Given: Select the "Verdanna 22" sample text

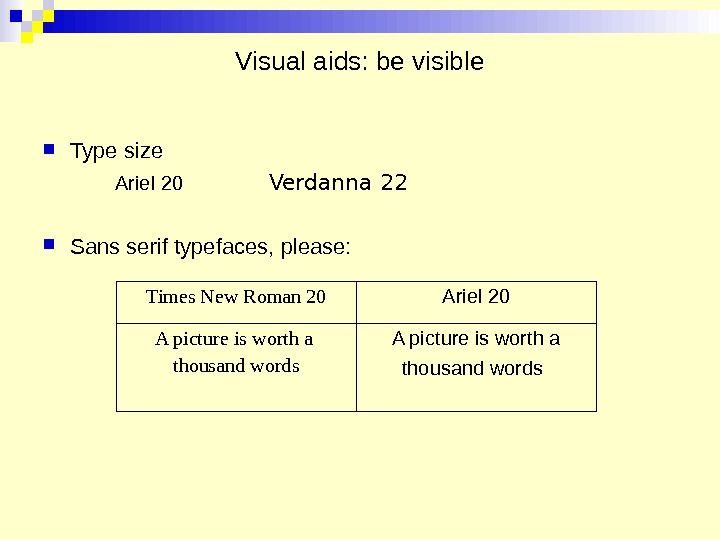Looking at the screenshot, I should (x=338, y=183).
